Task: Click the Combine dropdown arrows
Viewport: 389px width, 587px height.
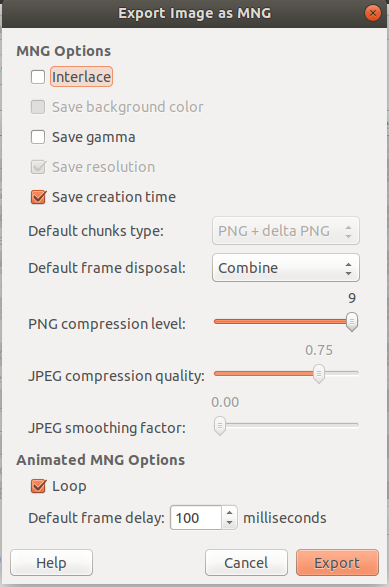Action: (x=348, y=268)
